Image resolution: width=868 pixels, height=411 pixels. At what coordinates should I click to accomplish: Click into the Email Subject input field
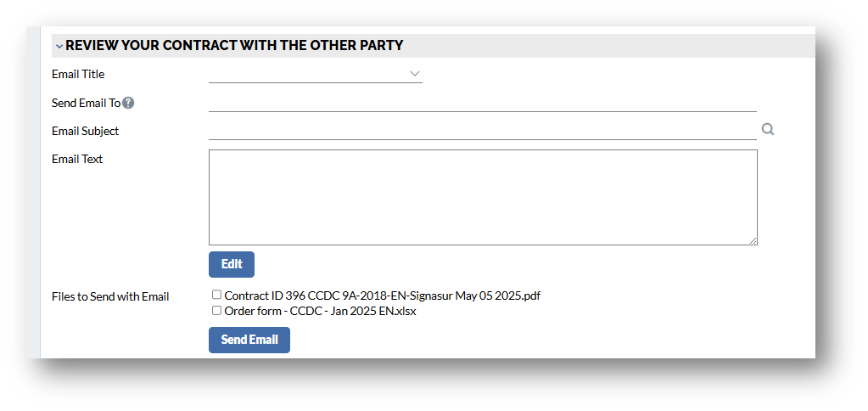[x=482, y=131]
